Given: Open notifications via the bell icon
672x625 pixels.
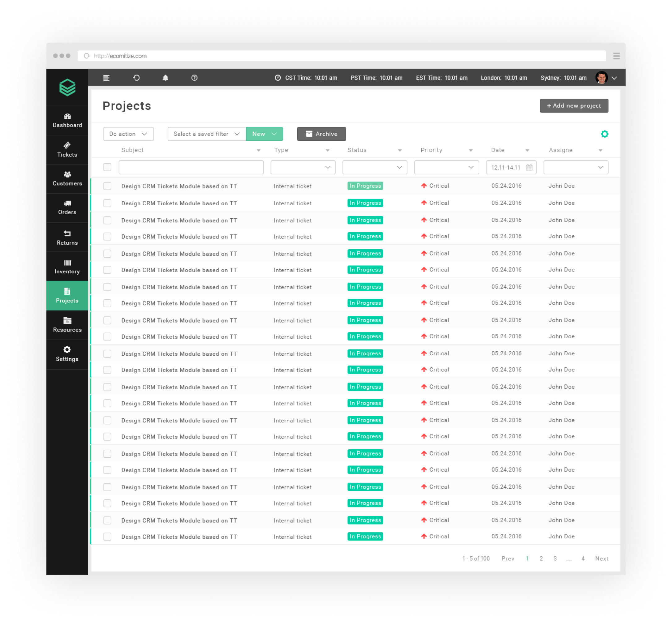Looking at the screenshot, I should point(165,78).
